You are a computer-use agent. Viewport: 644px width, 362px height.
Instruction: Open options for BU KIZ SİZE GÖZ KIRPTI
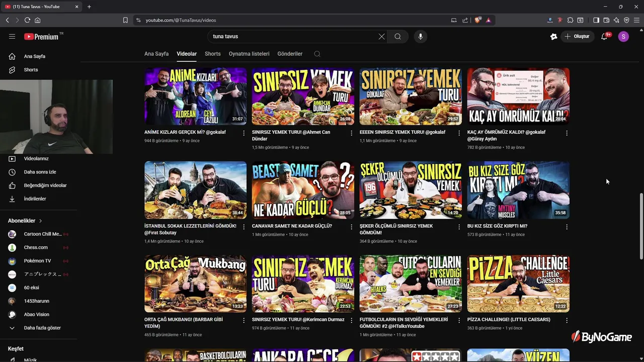tap(567, 227)
